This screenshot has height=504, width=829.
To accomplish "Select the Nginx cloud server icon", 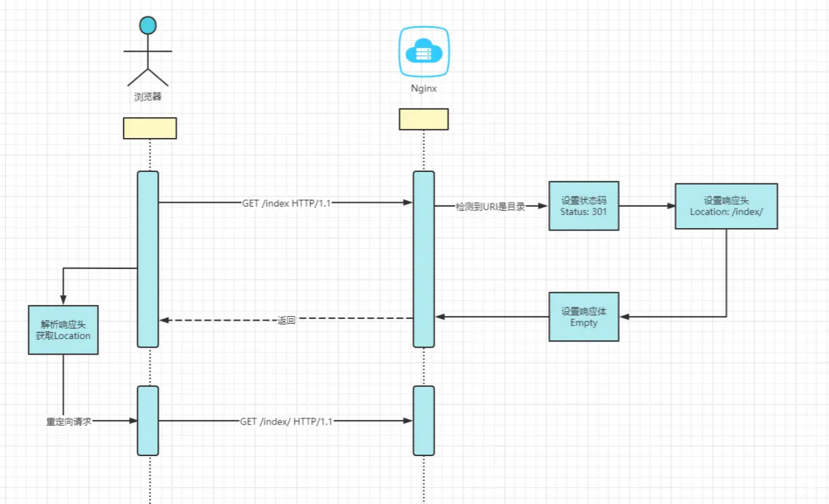I will pyautogui.click(x=424, y=52).
